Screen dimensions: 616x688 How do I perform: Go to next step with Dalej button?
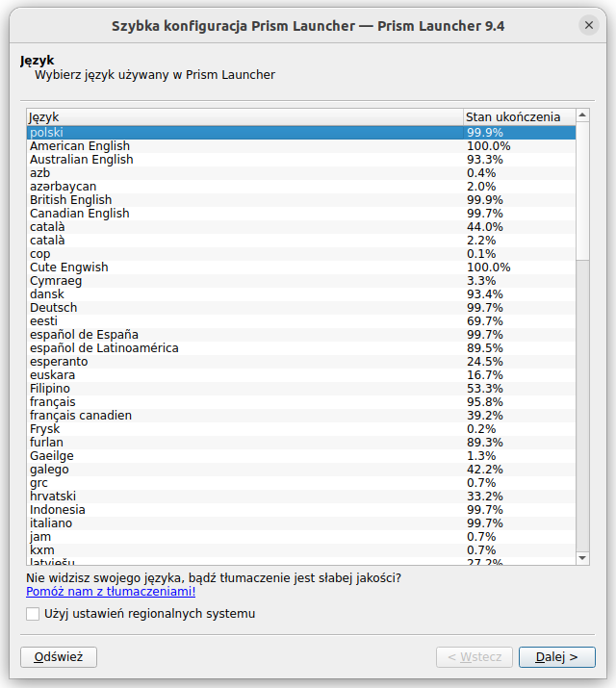(556, 657)
